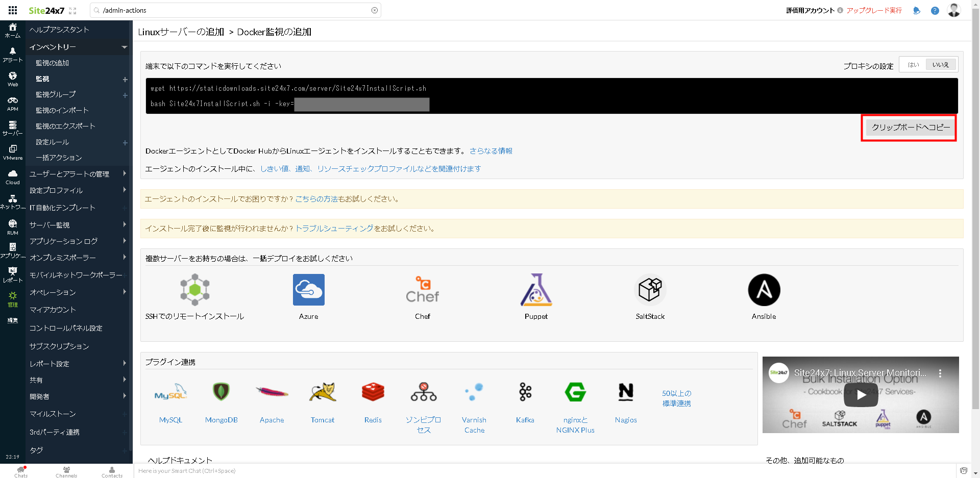Screen dimensions: 980x478
Task: Open 監視グループ menu item
Action: click(x=56, y=95)
